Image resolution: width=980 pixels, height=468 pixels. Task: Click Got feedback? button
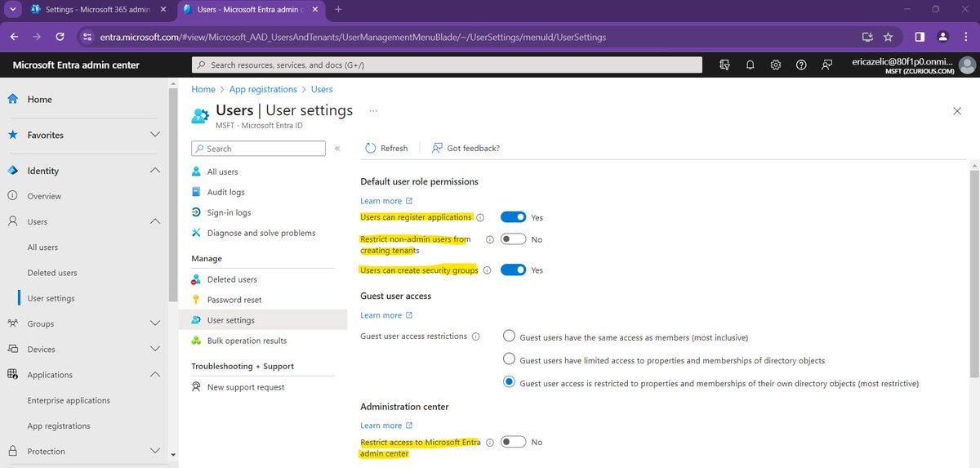click(x=465, y=148)
